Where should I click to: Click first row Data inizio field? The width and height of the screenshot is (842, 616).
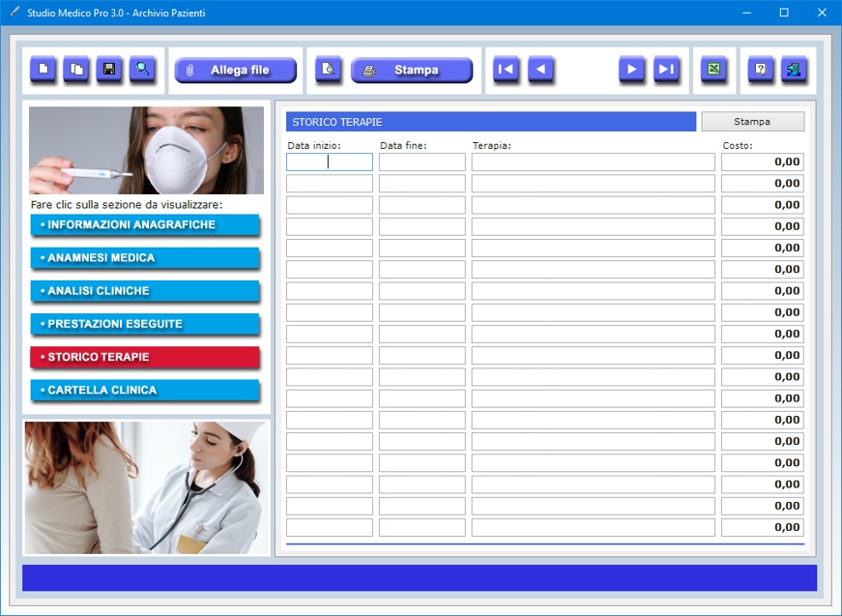pos(330,162)
